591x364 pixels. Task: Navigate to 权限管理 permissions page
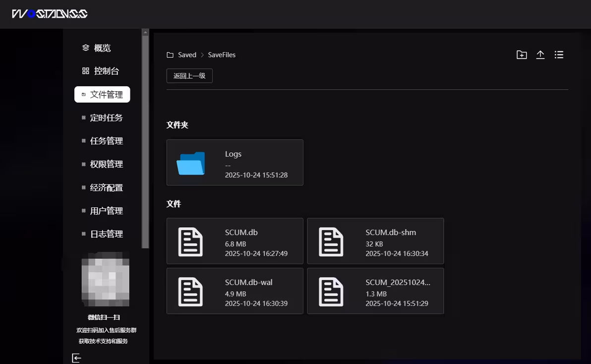(x=102, y=164)
